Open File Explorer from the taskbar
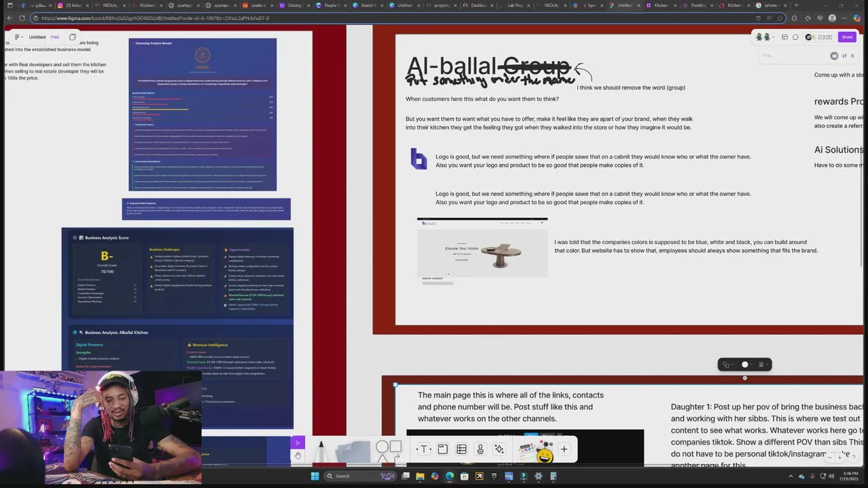 [x=420, y=476]
